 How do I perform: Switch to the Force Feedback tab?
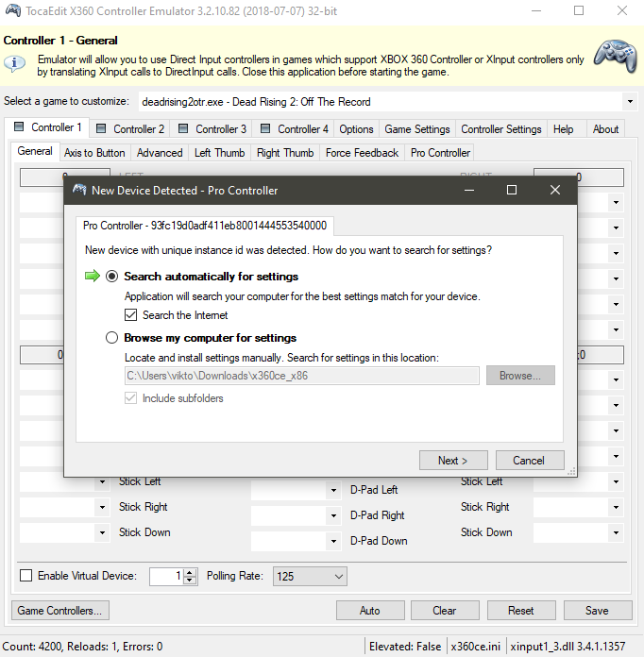[362, 153]
